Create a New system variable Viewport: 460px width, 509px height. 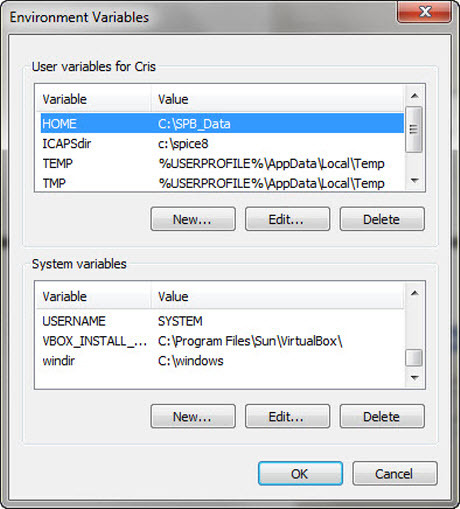[193, 416]
